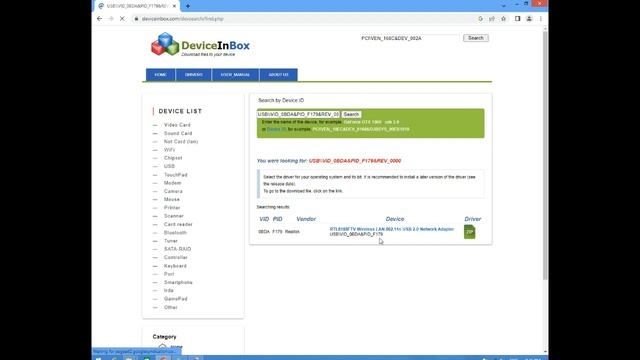The width and height of the screenshot is (640, 360).
Task: Select Irda in device list
Action: [x=169, y=290]
